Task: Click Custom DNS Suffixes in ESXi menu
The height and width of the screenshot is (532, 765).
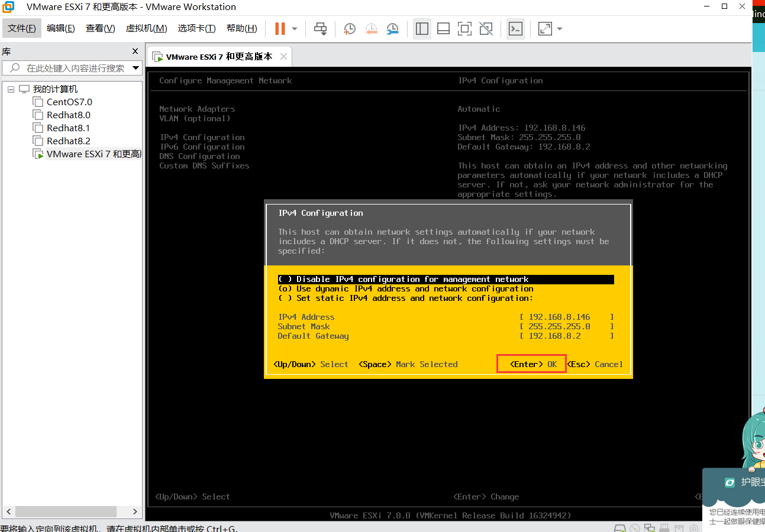Action: point(204,166)
